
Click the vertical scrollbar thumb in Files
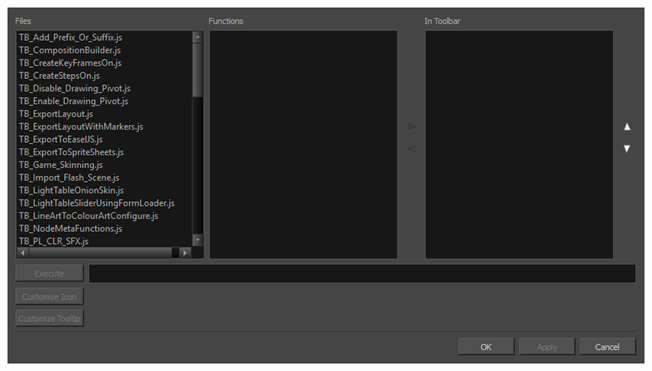coord(198,70)
